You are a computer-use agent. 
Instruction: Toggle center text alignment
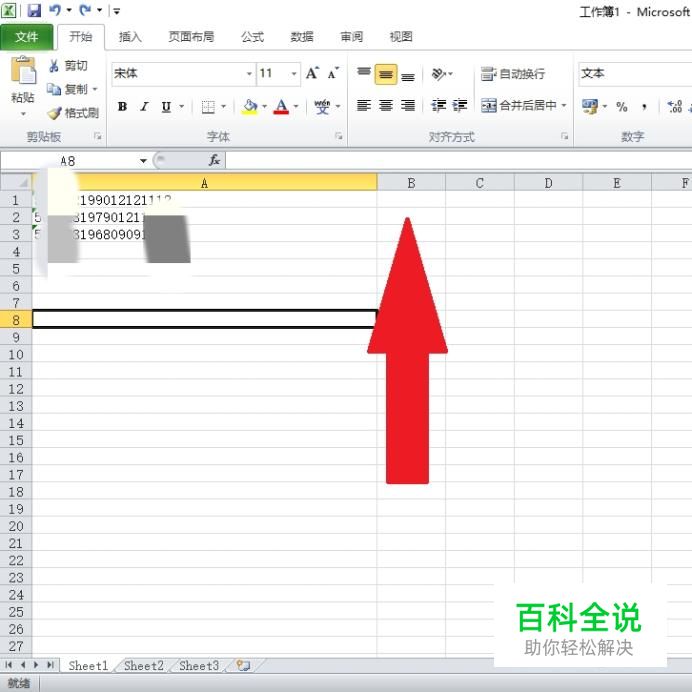386,105
